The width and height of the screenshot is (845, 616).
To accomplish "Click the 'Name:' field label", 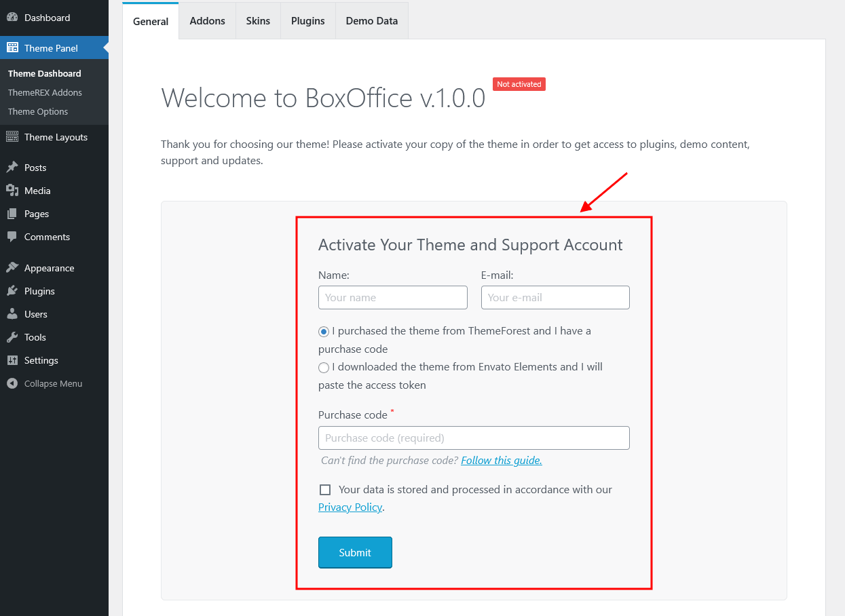I will coord(334,275).
